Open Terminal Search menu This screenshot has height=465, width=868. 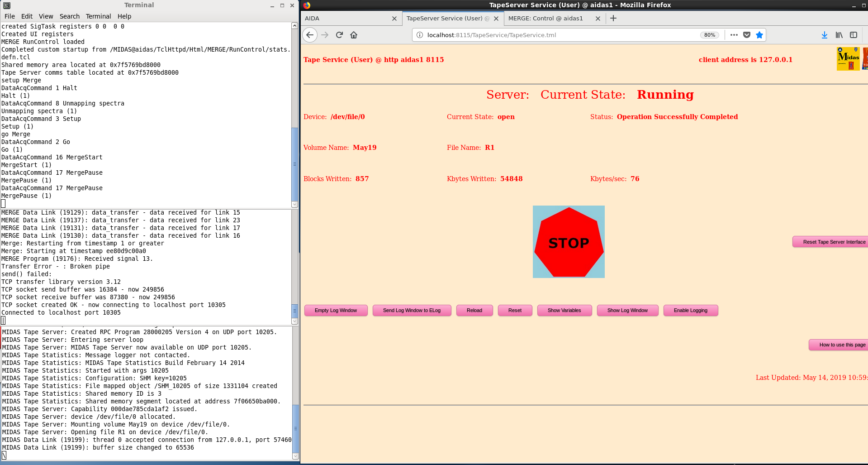pyautogui.click(x=69, y=16)
